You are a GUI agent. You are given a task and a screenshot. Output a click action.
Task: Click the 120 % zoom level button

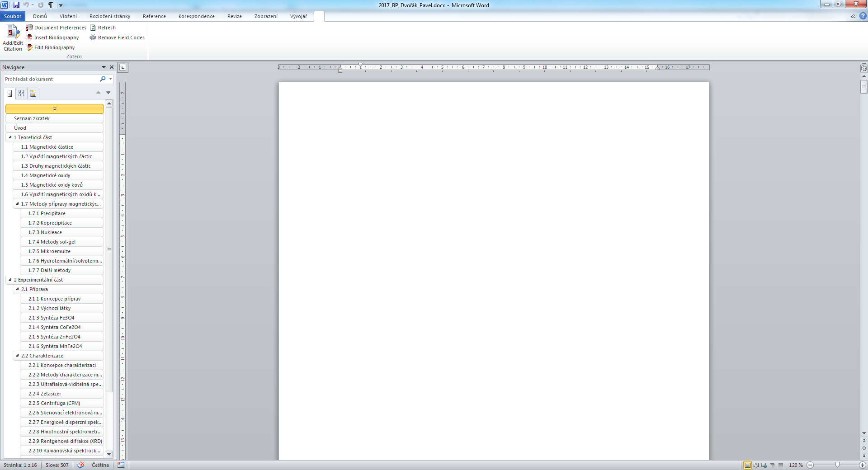[796, 465]
